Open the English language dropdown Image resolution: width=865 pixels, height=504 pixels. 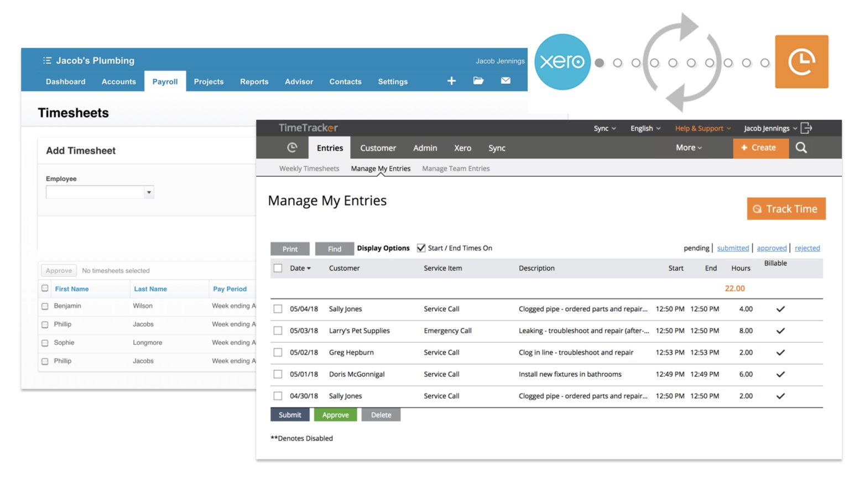point(644,128)
